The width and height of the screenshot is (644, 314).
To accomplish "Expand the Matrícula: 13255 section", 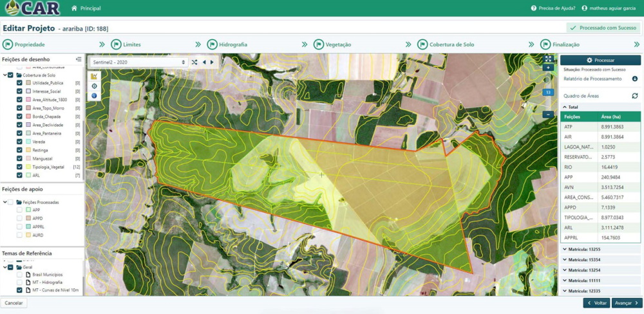I will coord(600,249).
